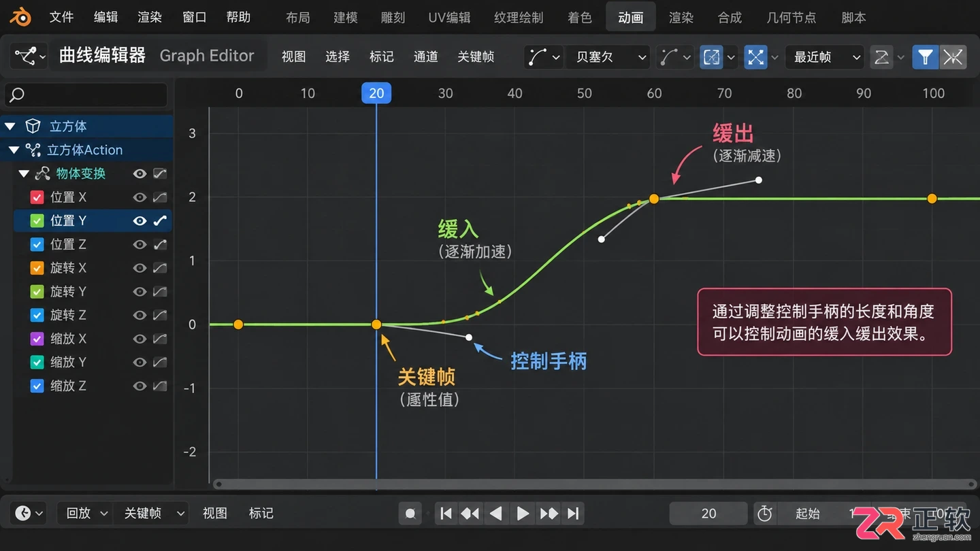
Task: Switch to the 几何节点 workspace tab
Action: pyautogui.click(x=791, y=18)
